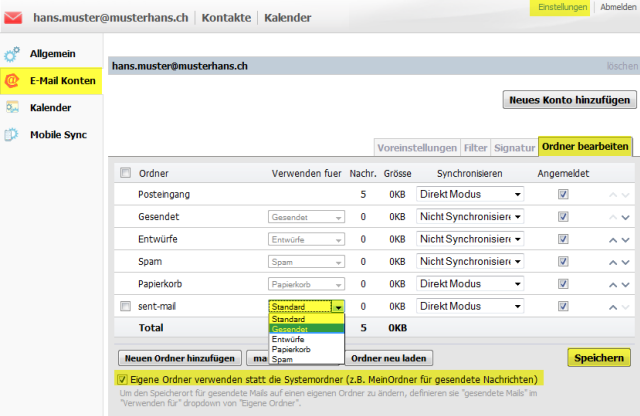Click Abmelden to log out
This screenshot has height=416, width=640.
[x=618, y=7]
